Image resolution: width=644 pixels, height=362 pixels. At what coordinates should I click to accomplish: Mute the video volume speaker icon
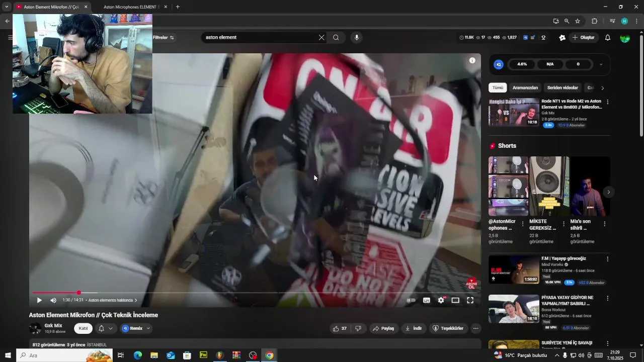(x=53, y=300)
